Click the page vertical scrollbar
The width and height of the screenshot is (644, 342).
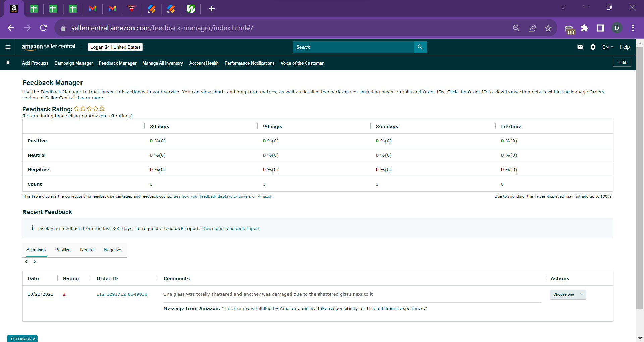(x=640, y=178)
